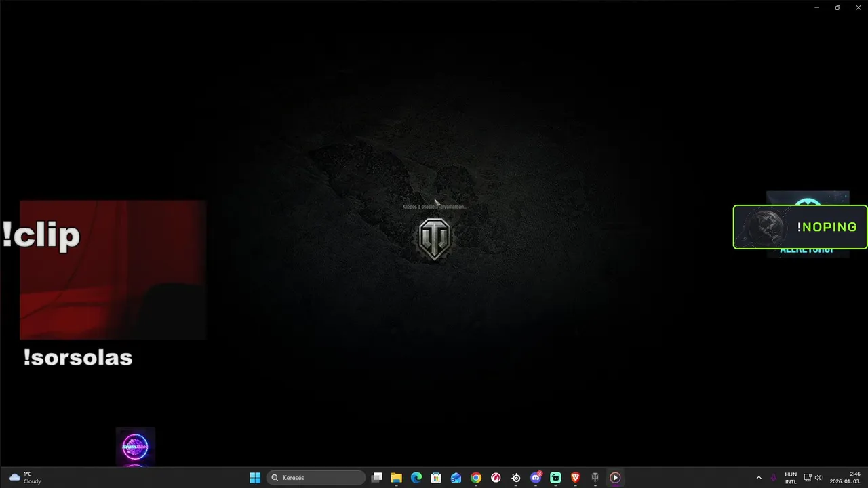This screenshot has height=488, width=868.
Task: Expand the hidden system tray icons
Action: (759, 478)
